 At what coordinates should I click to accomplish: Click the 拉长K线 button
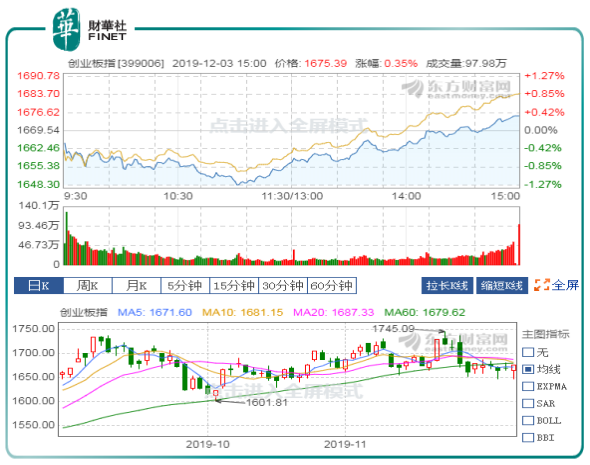click(x=447, y=286)
